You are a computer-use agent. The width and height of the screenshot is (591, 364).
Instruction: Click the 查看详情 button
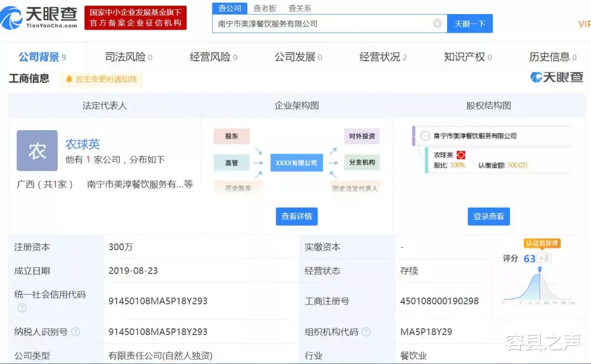(296, 216)
